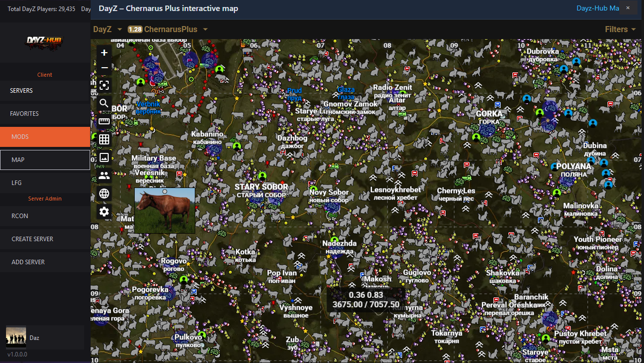Open map settings via gear icon
Screen dimensions: 644x363
tap(104, 211)
